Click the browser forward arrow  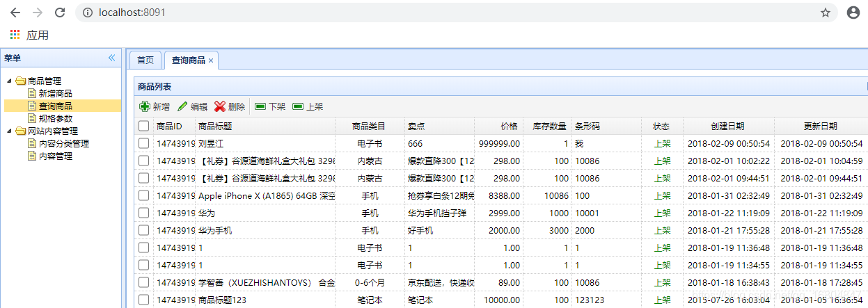click(x=38, y=13)
